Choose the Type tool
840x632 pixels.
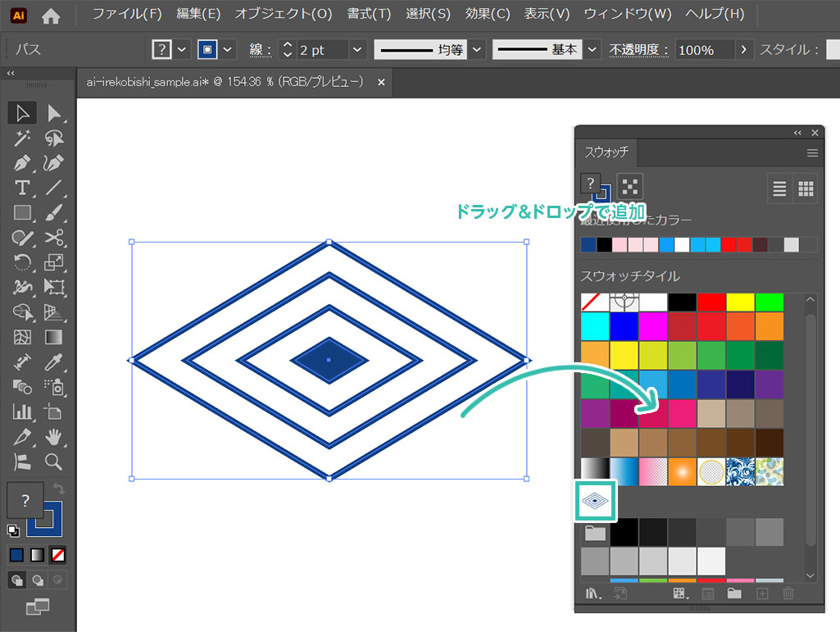(22, 188)
